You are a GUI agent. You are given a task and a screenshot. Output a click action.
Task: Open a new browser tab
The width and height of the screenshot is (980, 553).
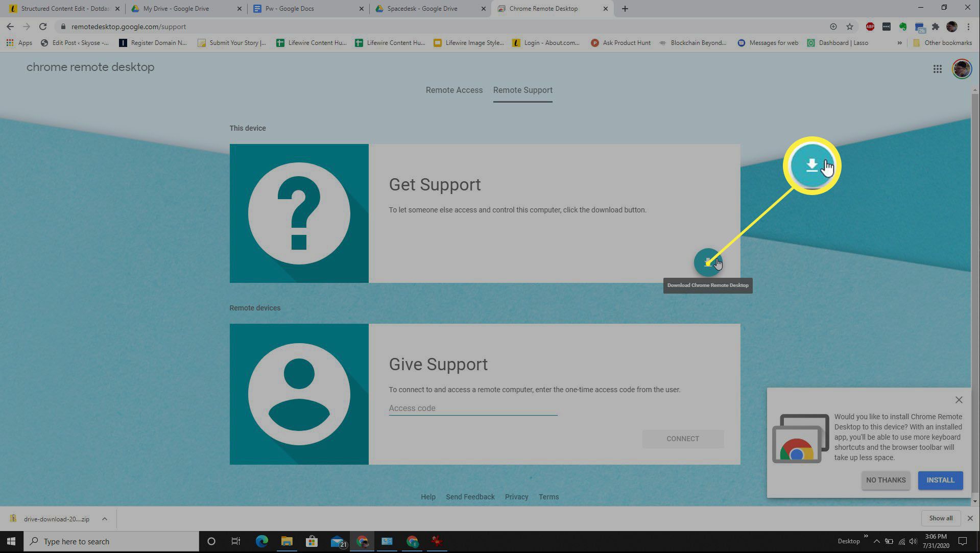tap(625, 9)
